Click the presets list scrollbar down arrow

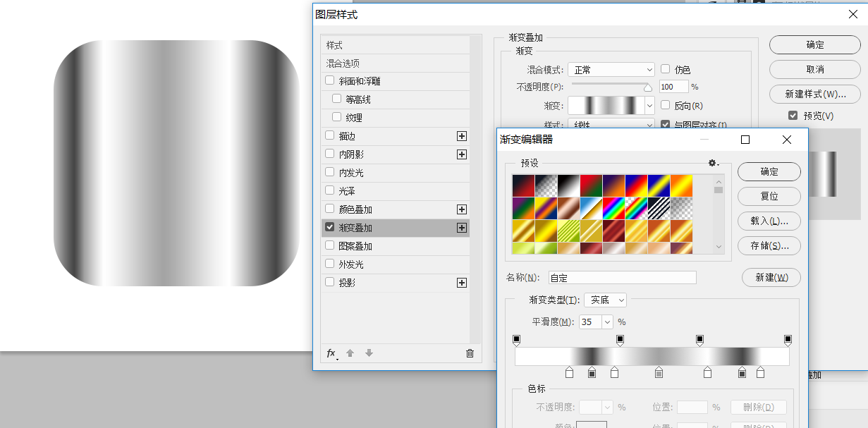tap(719, 247)
